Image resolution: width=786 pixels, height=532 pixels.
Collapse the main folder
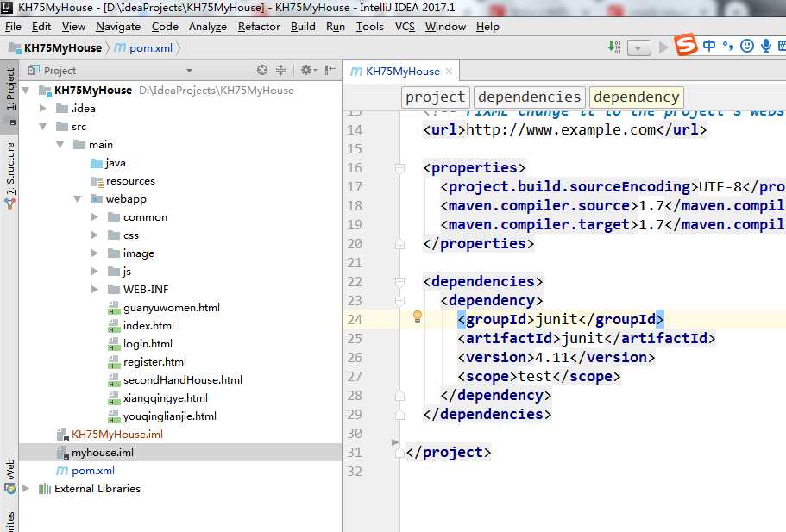tap(60, 144)
